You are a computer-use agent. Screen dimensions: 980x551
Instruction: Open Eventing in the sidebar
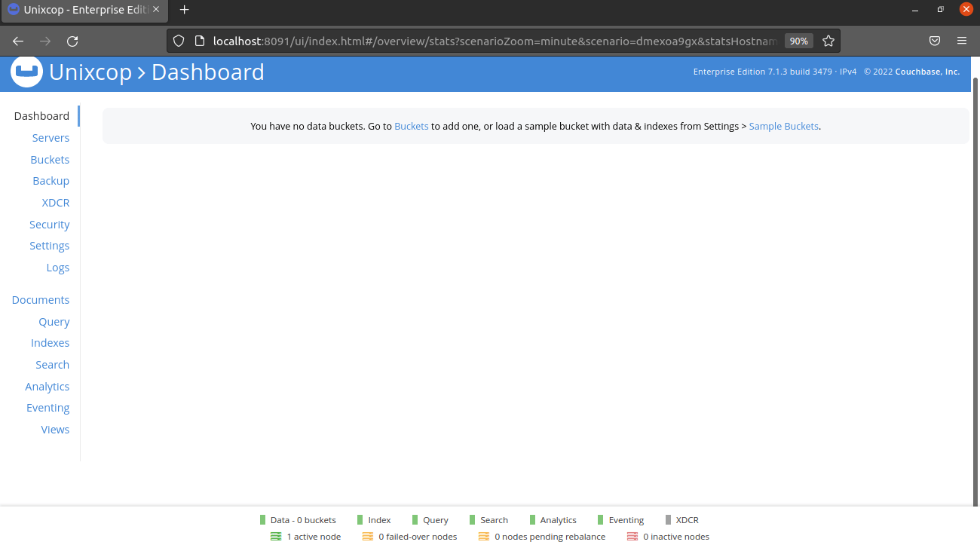48,408
